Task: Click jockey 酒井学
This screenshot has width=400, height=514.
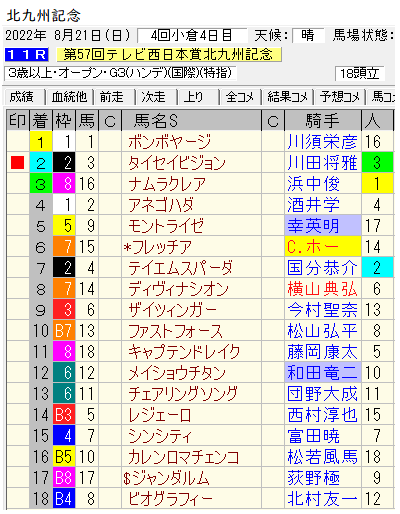Action: click(x=313, y=205)
